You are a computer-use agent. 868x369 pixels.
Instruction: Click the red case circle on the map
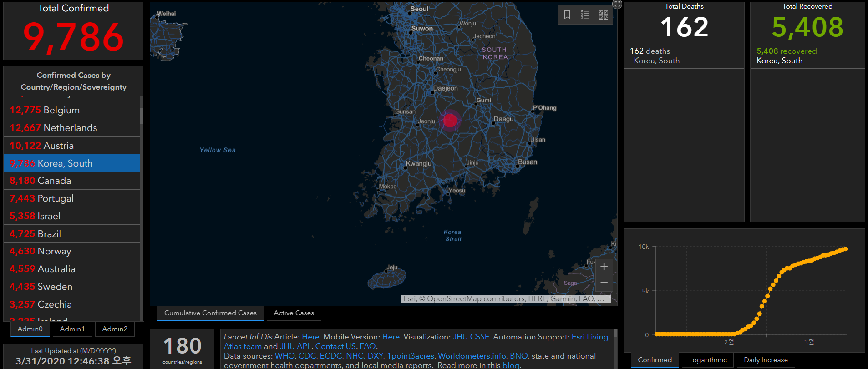pyautogui.click(x=450, y=121)
